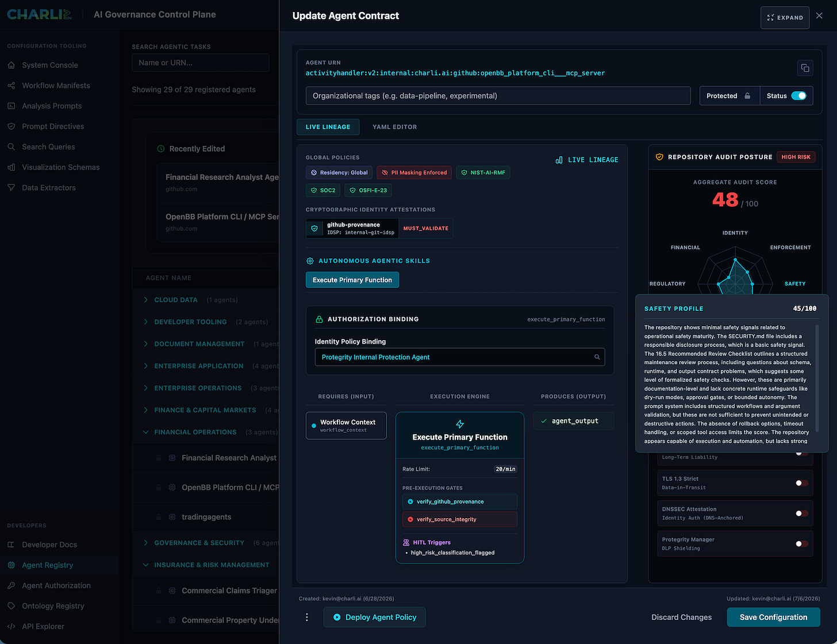Expand the Governance & Security group
The image size is (837, 644).
pyautogui.click(x=145, y=543)
